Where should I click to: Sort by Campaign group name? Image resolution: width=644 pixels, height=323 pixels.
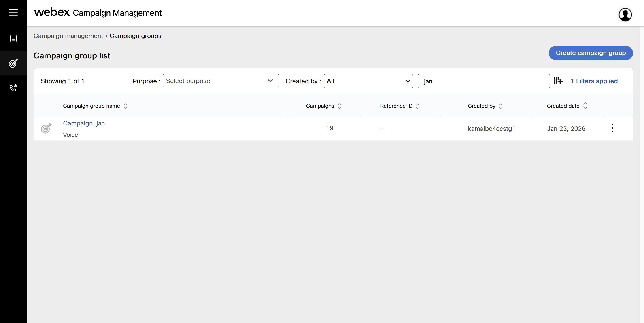(125, 106)
